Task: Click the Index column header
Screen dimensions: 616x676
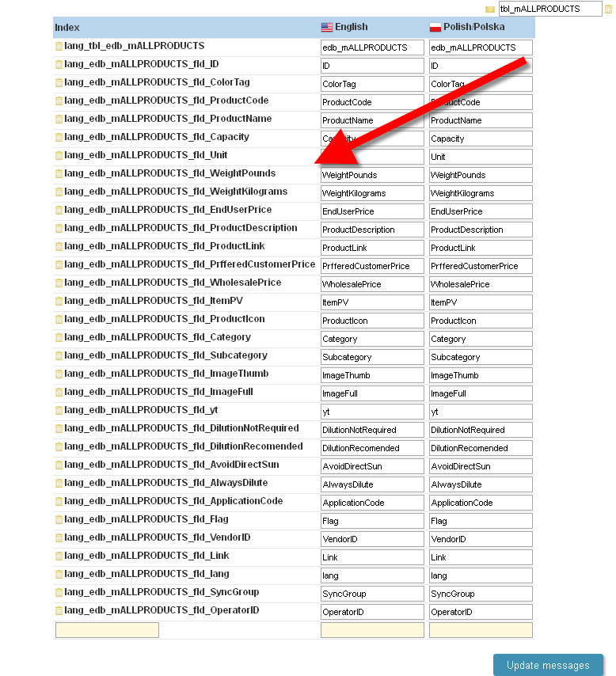Action: tap(67, 28)
